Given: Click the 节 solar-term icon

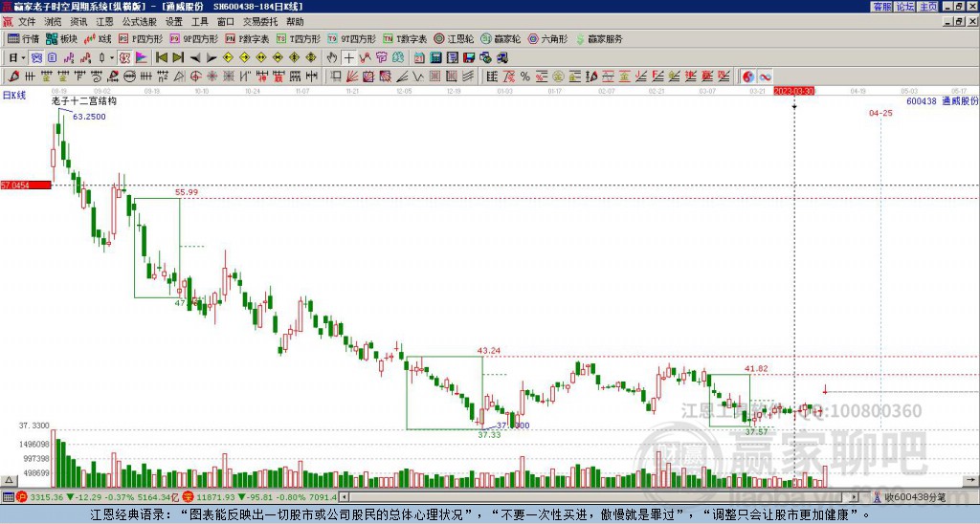Looking at the screenshot, I should point(382,57).
